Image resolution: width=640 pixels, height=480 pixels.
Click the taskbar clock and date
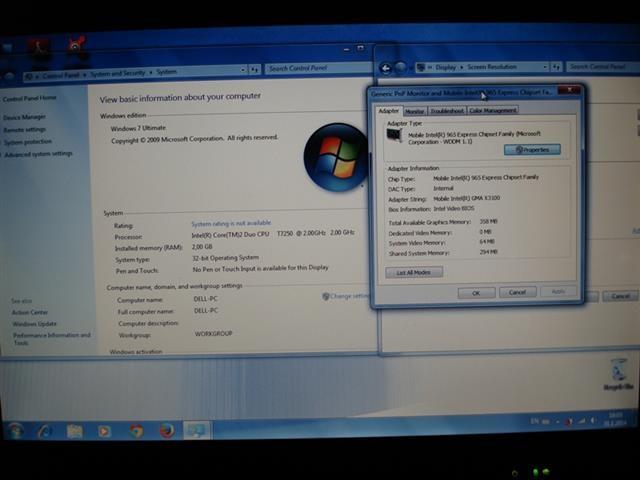(616, 419)
